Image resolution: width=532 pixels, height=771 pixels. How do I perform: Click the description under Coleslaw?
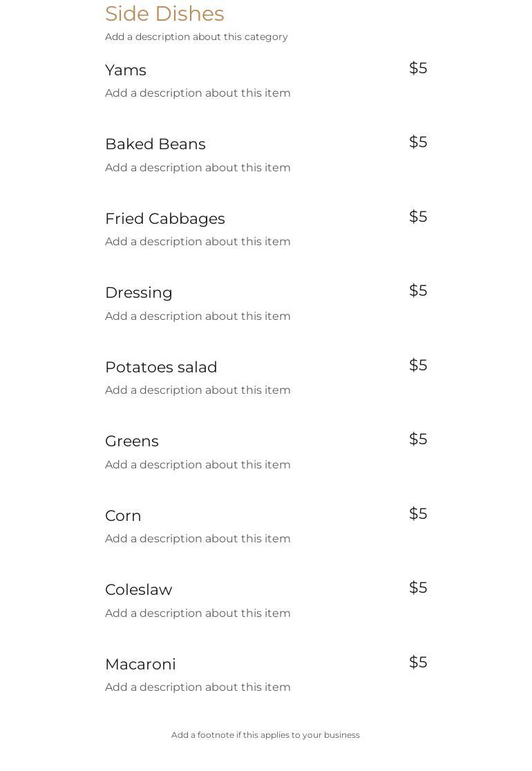click(x=198, y=613)
